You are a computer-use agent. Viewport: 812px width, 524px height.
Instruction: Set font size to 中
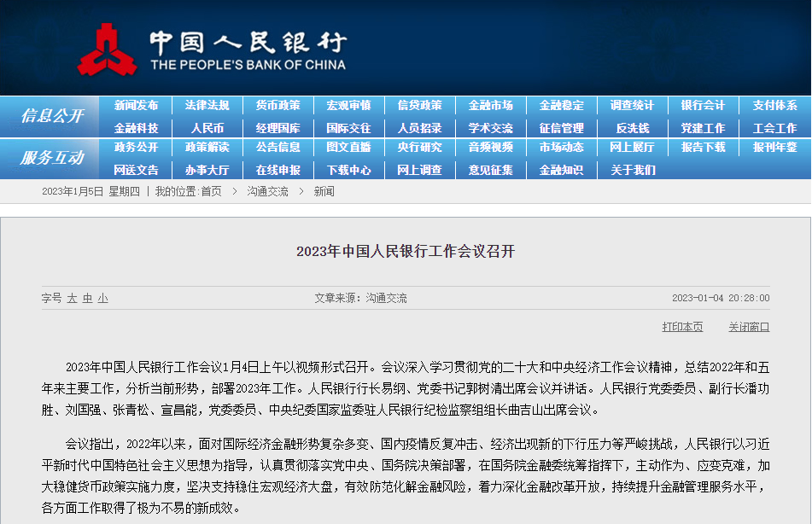point(87,298)
